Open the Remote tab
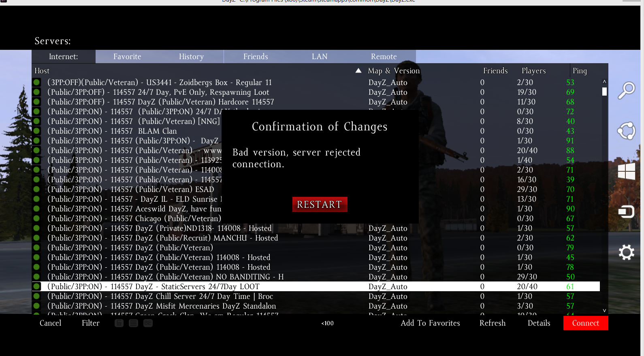Image resolution: width=644 pixels, height=356 pixels. 384,57
